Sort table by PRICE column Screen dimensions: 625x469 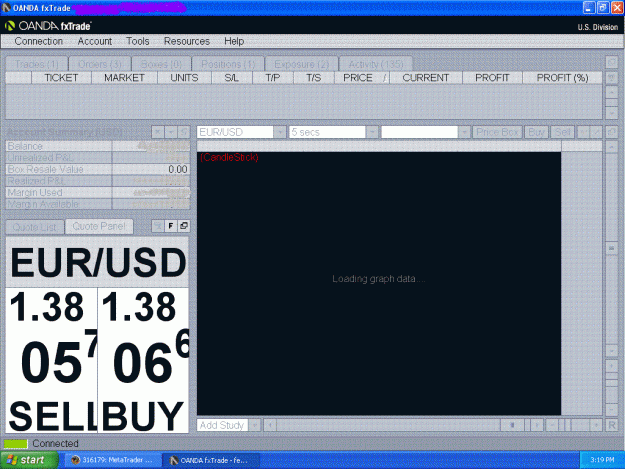click(x=361, y=78)
